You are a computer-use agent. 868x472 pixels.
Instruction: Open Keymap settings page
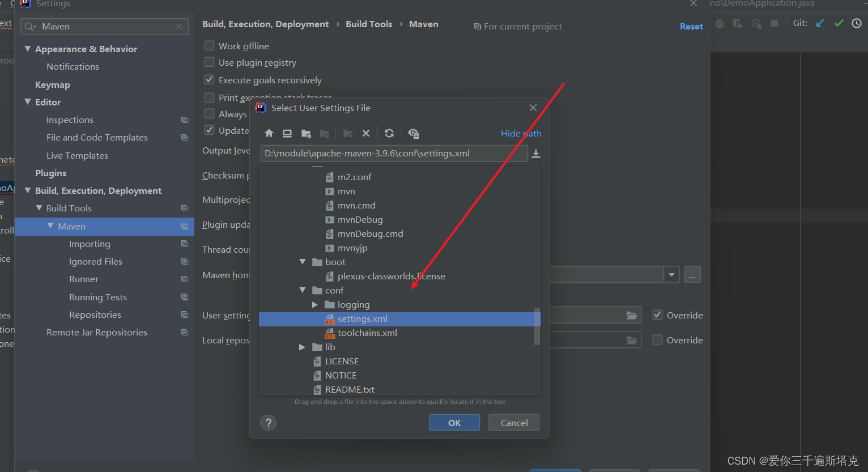coord(53,84)
